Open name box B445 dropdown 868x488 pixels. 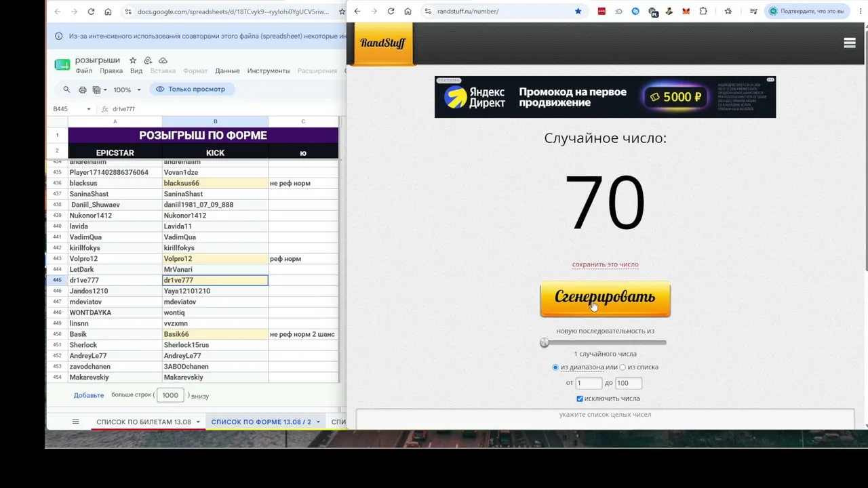88,109
